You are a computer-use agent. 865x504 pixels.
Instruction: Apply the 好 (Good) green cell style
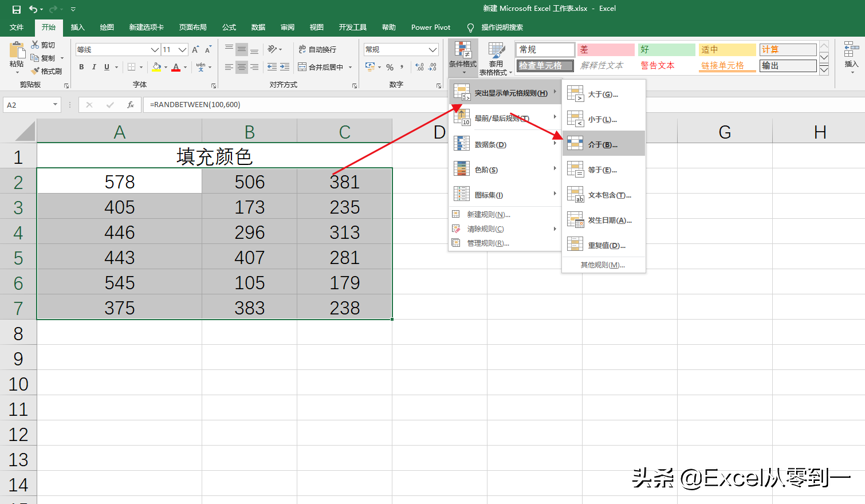[x=666, y=50]
